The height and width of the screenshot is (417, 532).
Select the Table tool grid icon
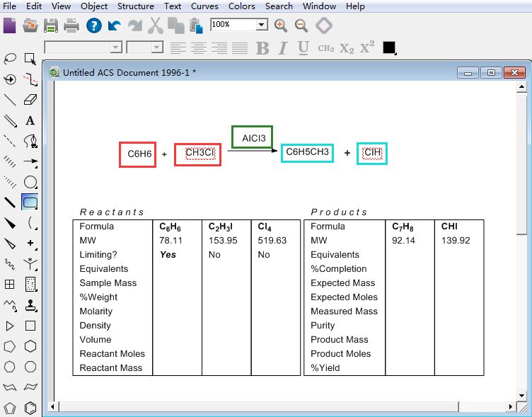click(9, 284)
